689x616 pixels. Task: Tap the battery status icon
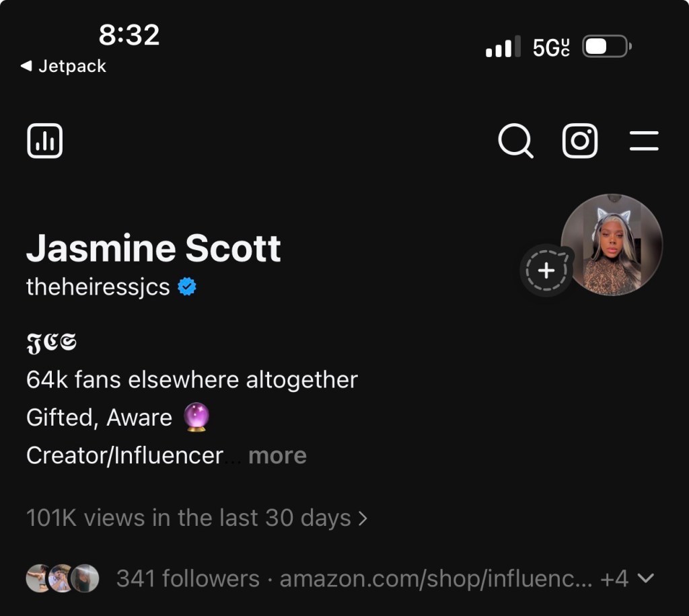(606, 47)
